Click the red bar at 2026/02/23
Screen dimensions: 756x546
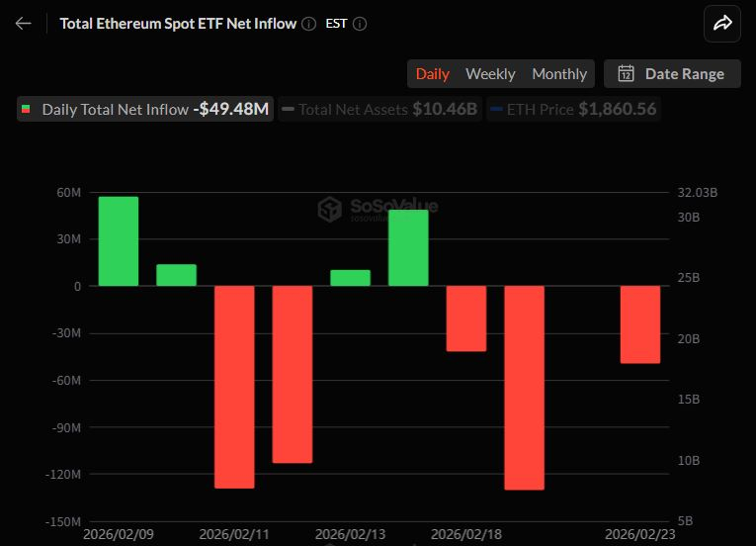pyautogui.click(x=640, y=324)
